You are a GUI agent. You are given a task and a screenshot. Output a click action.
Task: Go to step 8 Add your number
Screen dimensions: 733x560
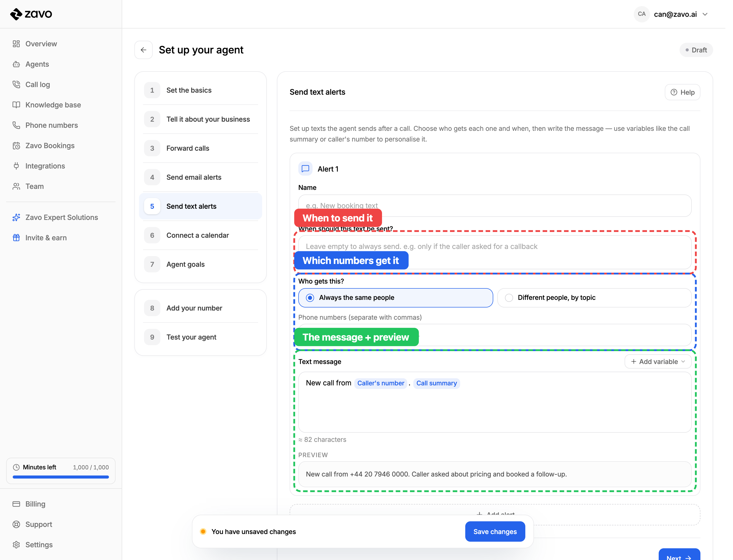200,308
